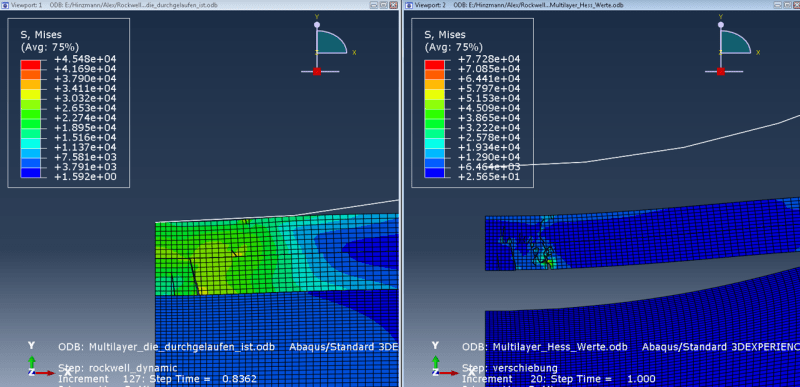Select the 3D compass arc in Viewport 1
Image resolution: width=800 pixels, height=387 pixels.
(332, 42)
